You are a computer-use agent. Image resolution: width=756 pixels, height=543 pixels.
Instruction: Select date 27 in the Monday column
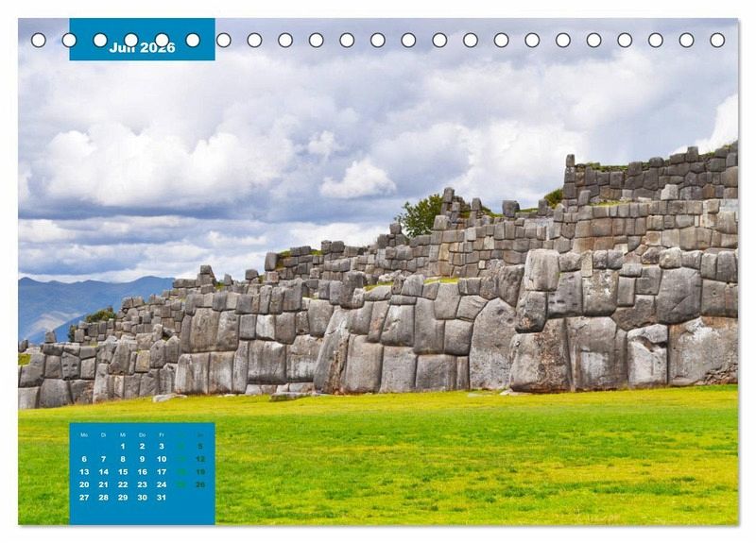pos(84,498)
